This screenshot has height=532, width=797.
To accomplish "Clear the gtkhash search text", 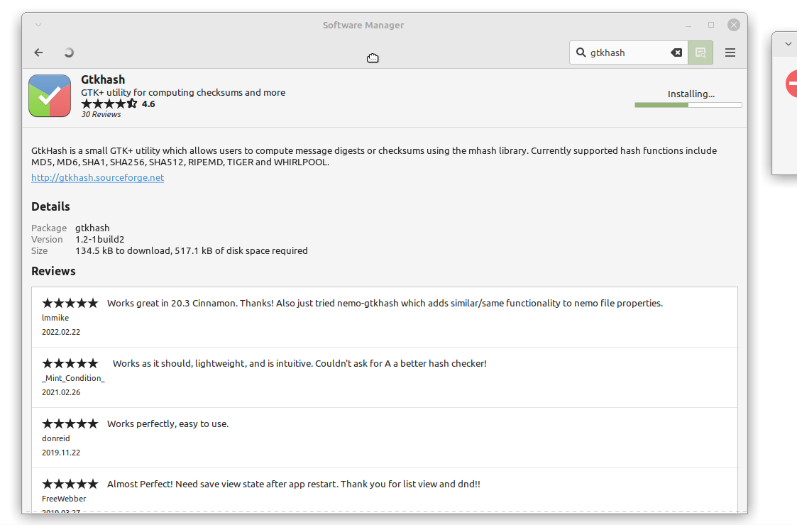I will pos(676,52).
